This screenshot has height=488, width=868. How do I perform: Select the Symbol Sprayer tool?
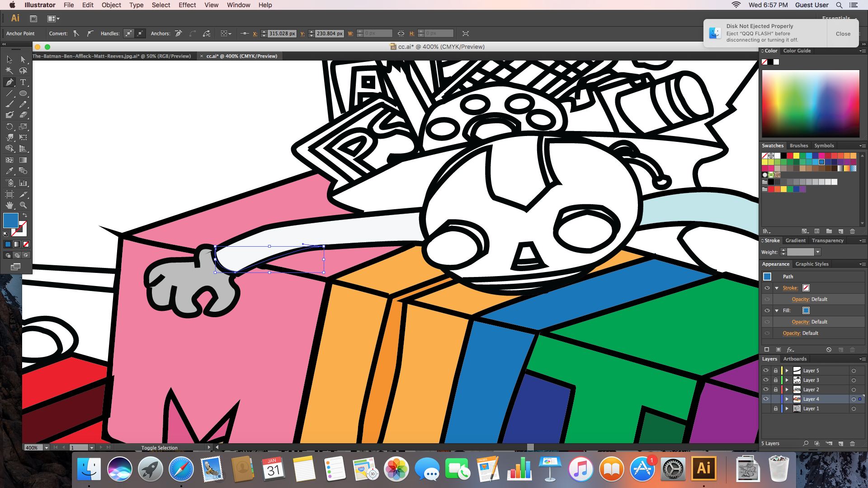pyautogui.click(x=9, y=183)
